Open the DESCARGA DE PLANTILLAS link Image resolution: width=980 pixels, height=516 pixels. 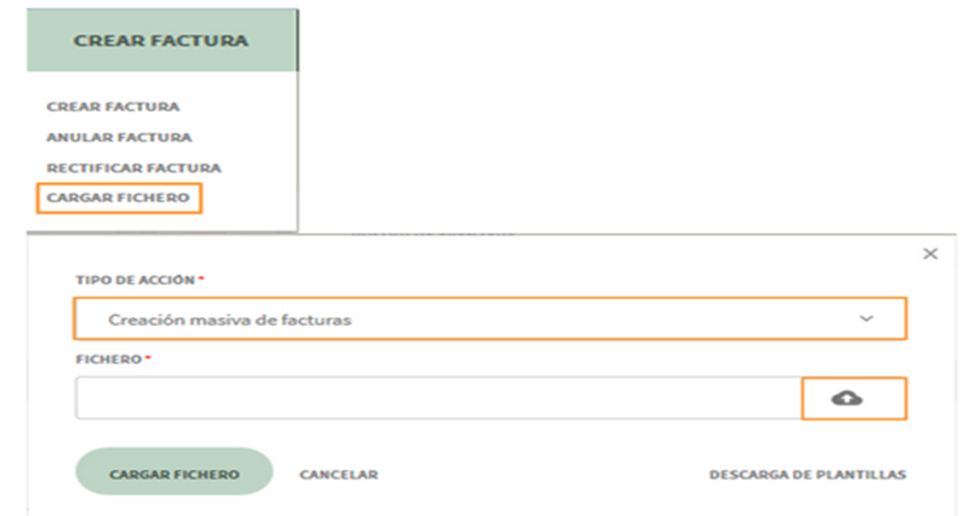[807, 474]
